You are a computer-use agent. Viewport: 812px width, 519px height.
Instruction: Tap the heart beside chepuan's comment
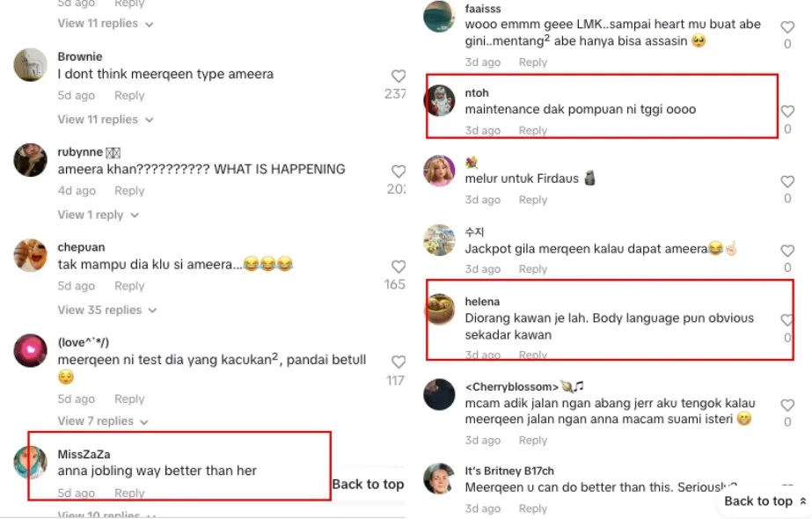[x=399, y=267]
